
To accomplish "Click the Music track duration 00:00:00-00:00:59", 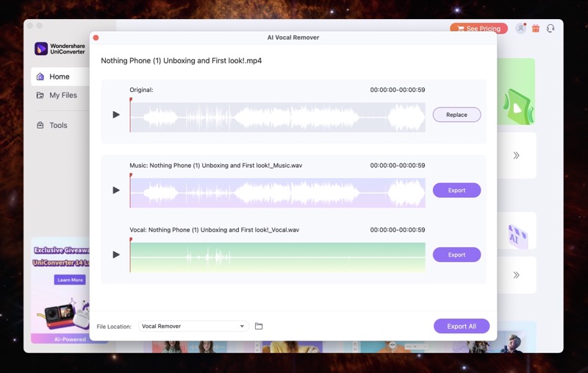I will click(x=398, y=166).
